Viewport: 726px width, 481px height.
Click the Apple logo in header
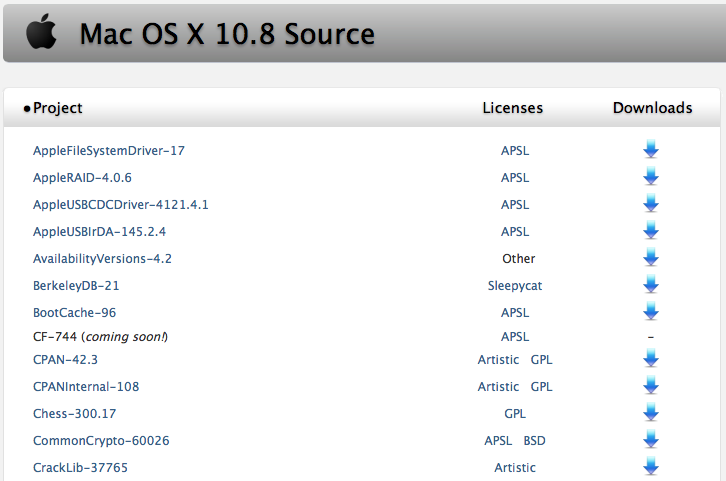coord(41,31)
